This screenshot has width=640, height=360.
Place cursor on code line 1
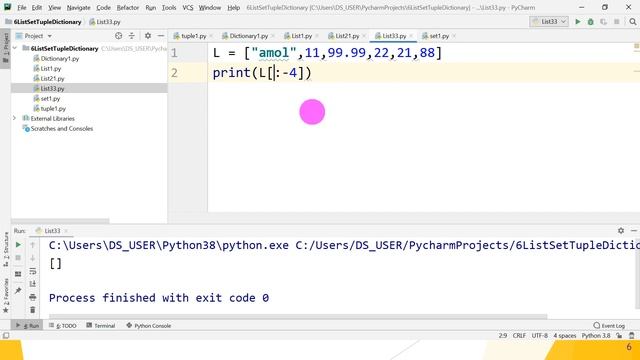(x=327, y=53)
